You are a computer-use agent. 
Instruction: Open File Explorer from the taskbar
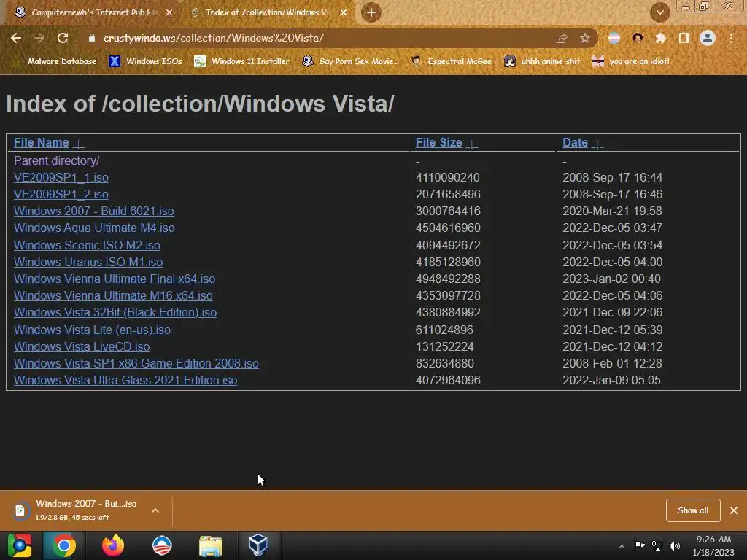coord(211,546)
